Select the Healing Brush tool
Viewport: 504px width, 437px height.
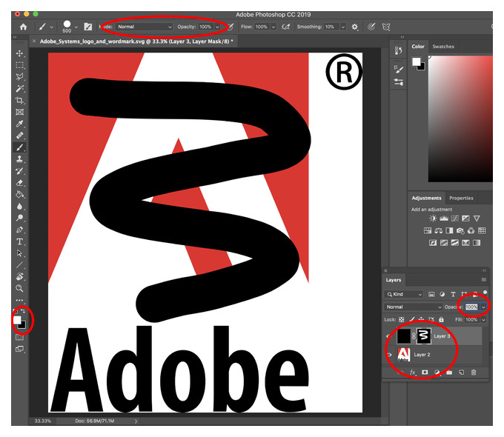click(x=19, y=136)
